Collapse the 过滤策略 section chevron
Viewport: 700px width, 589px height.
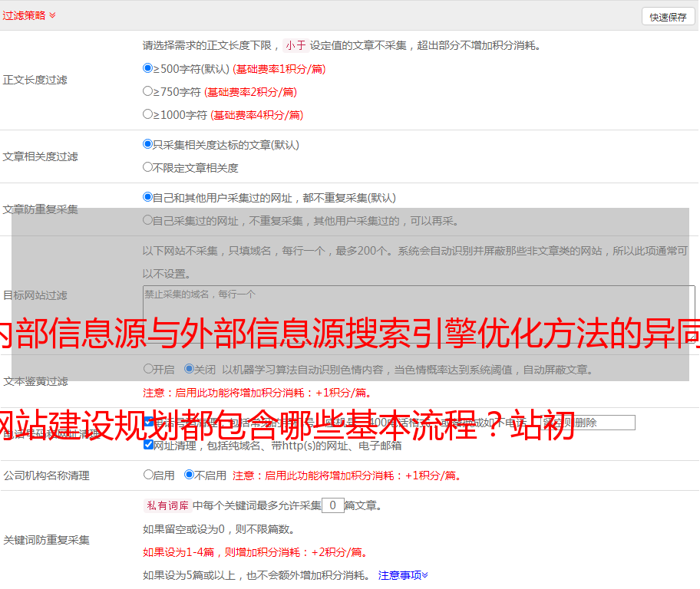pyautogui.click(x=52, y=15)
